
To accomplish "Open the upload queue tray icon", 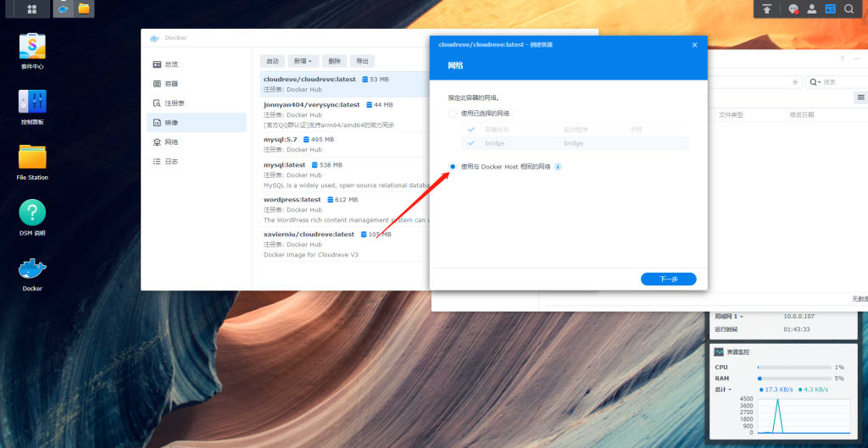I will 766,8.
